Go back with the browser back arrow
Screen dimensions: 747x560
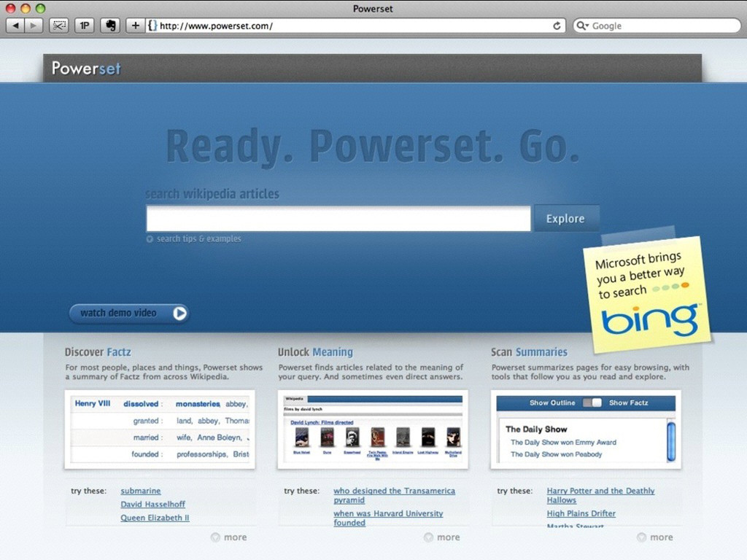[15, 26]
